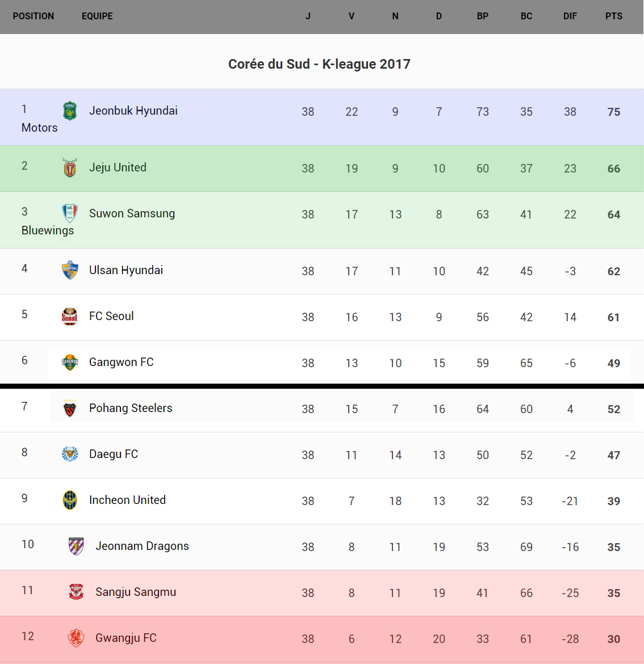Click the Pohang Steelers badge
The width and height of the screenshot is (644, 664).
[70, 408]
